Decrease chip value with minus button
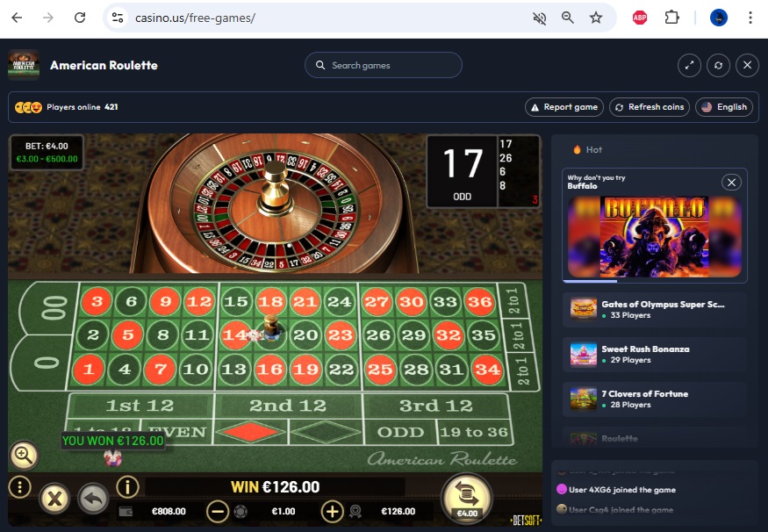 point(218,512)
